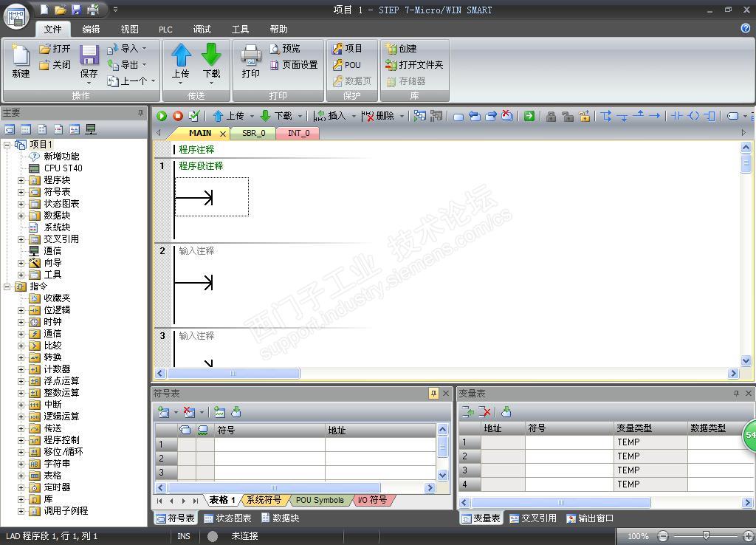
Task: Click the program status monitor icon
Action: tap(420, 116)
